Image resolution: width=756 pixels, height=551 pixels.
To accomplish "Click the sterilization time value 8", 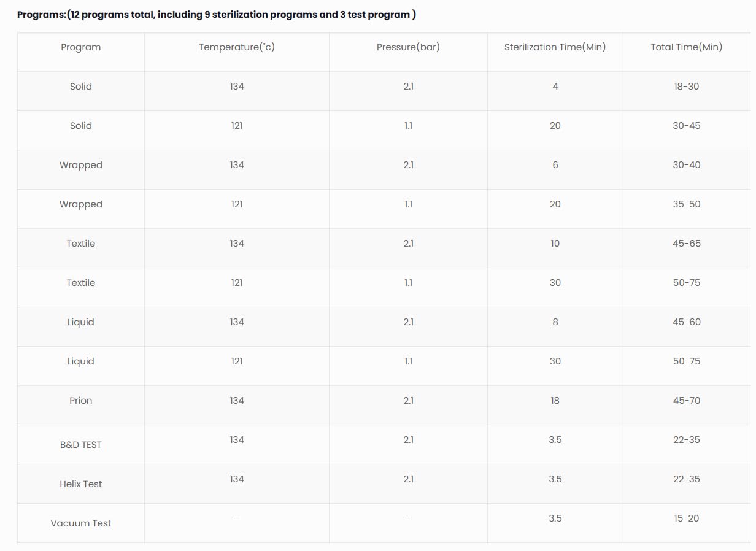I will (x=555, y=322).
